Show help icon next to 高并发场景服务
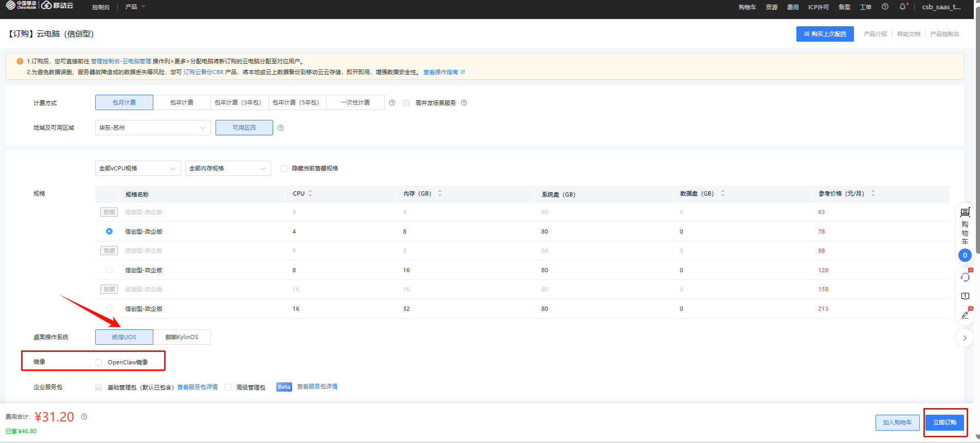The width and height of the screenshot is (980, 443). click(x=464, y=103)
